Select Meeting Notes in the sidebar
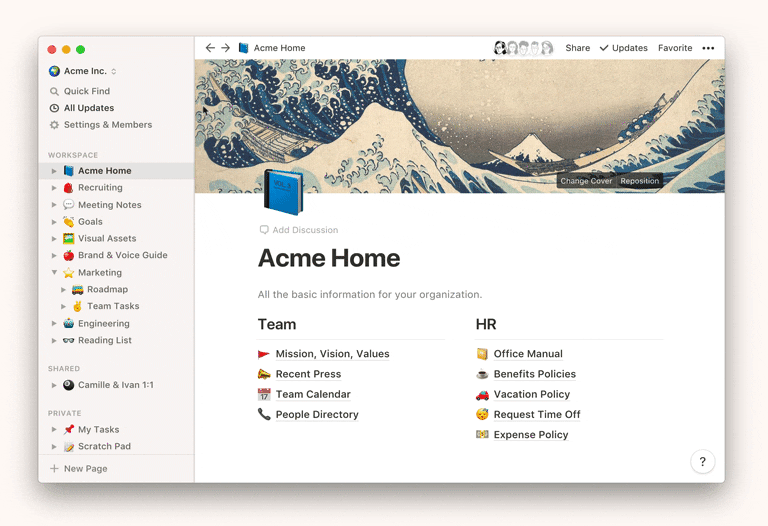 (x=109, y=205)
